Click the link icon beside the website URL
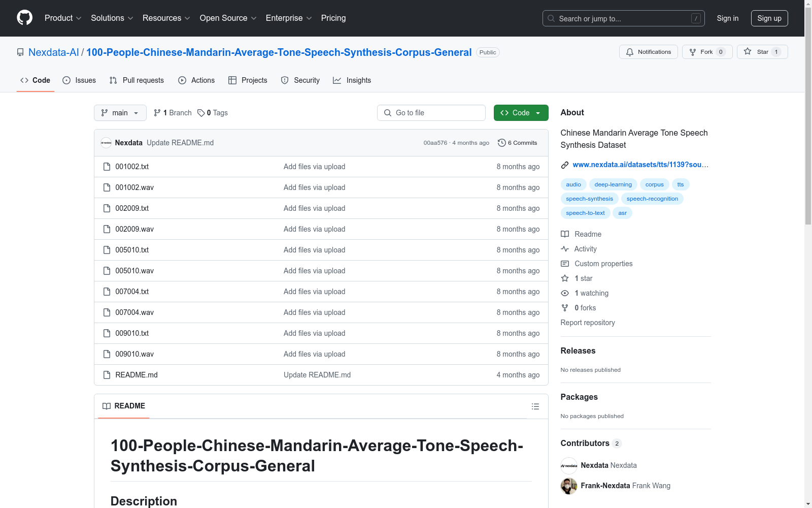The width and height of the screenshot is (812, 508). 565,165
